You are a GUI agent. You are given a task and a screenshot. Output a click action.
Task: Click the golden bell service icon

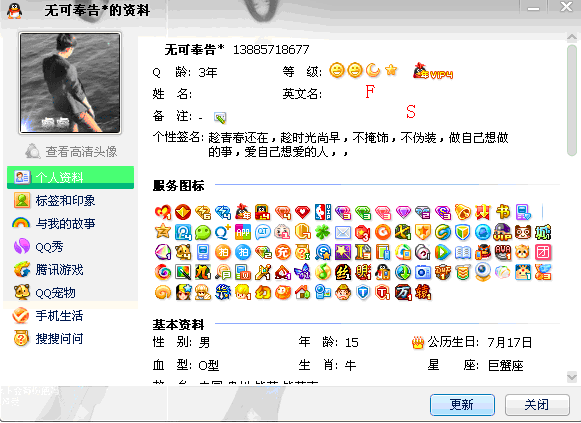click(463, 212)
